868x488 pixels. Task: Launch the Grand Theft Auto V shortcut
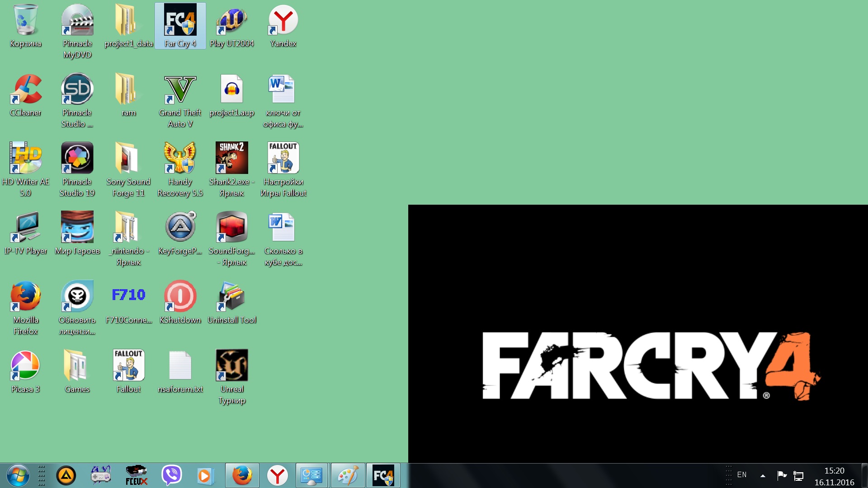point(180,89)
